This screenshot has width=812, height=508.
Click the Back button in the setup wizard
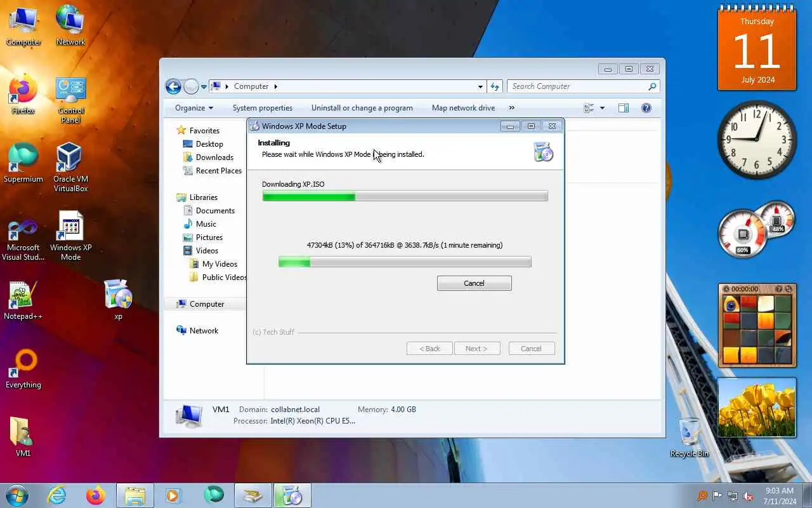pyautogui.click(x=429, y=349)
